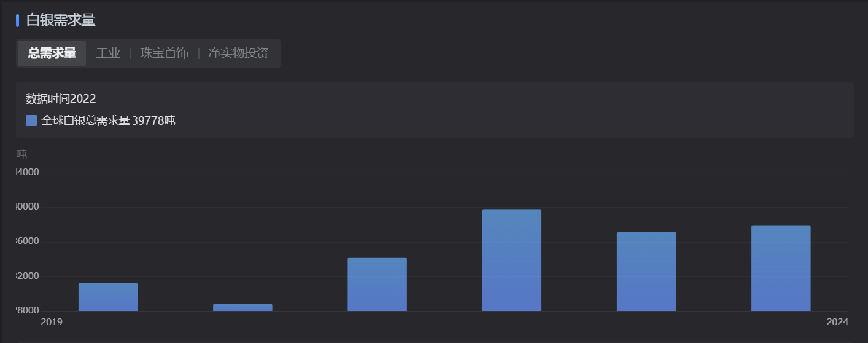Image resolution: width=868 pixels, height=343 pixels.
Task: Click the fifth bar from the left
Action: (646, 271)
